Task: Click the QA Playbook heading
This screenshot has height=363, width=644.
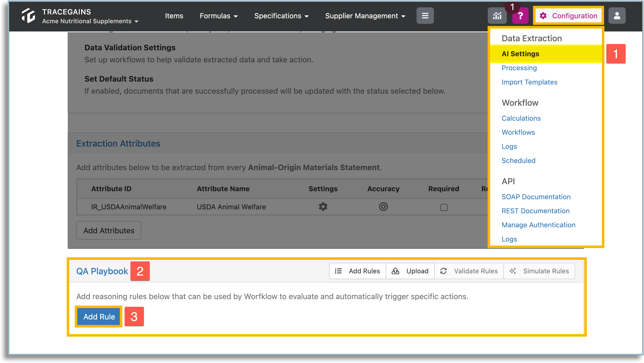Action: (x=102, y=271)
